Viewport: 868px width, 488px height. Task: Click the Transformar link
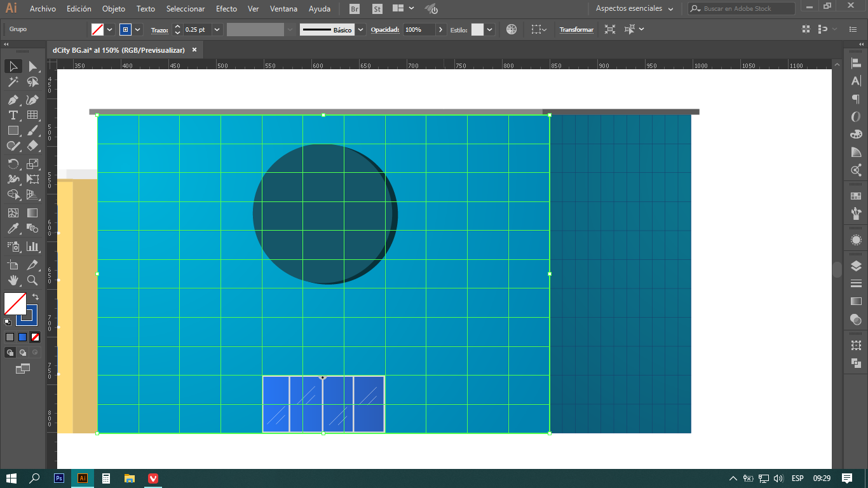click(x=576, y=30)
